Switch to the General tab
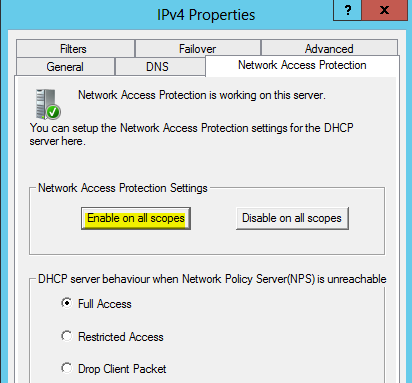412x383 pixels. coord(65,67)
